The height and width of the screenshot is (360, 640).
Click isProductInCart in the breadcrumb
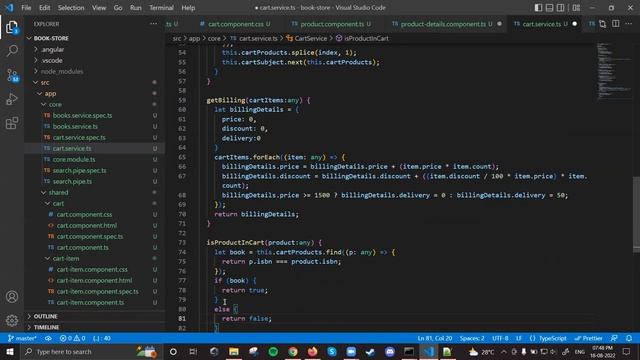point(367,38)
